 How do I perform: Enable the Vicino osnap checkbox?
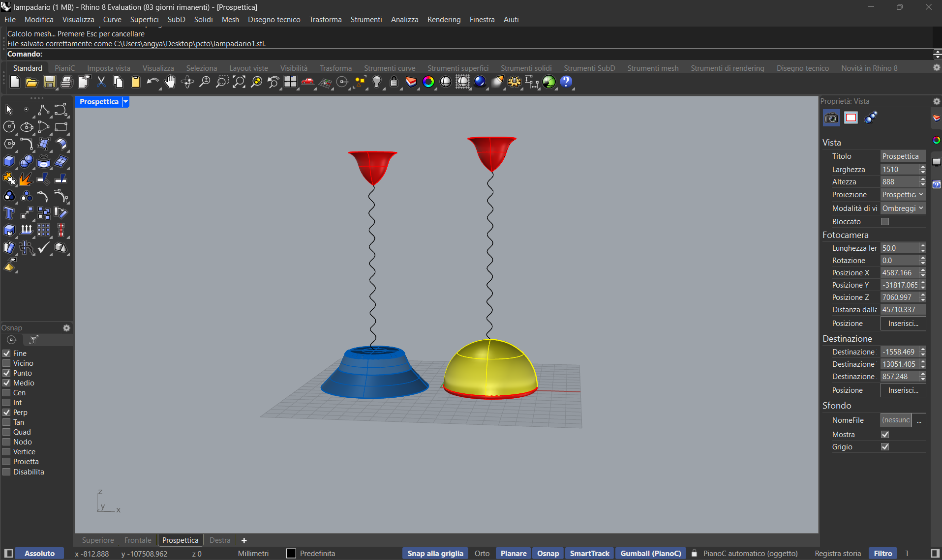(x=7, y=363)
